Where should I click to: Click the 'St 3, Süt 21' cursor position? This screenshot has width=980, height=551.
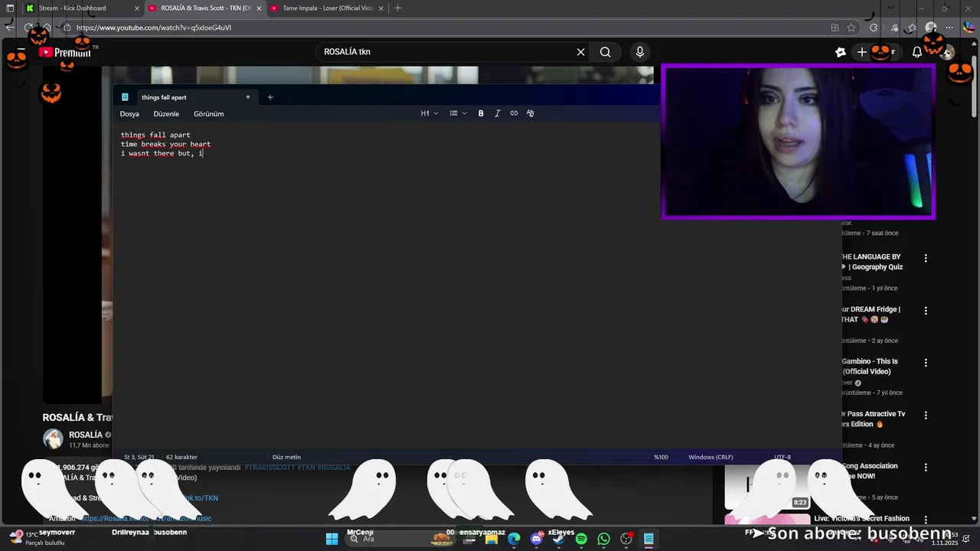[139, 457]
